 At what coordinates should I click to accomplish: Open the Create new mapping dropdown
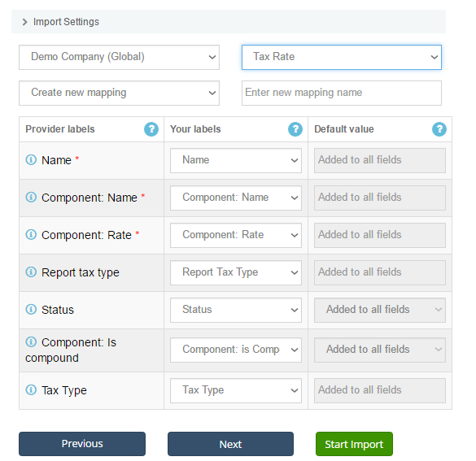click(x=119, y=94)
